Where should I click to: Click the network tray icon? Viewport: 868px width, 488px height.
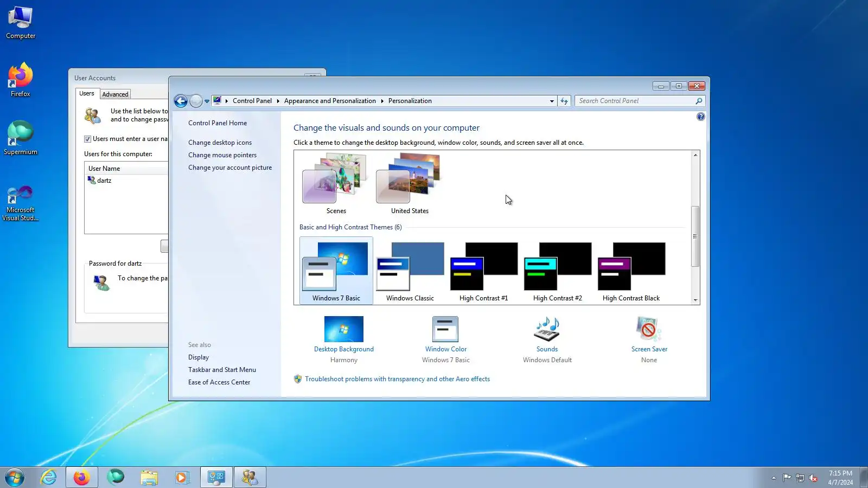(800, 478)
